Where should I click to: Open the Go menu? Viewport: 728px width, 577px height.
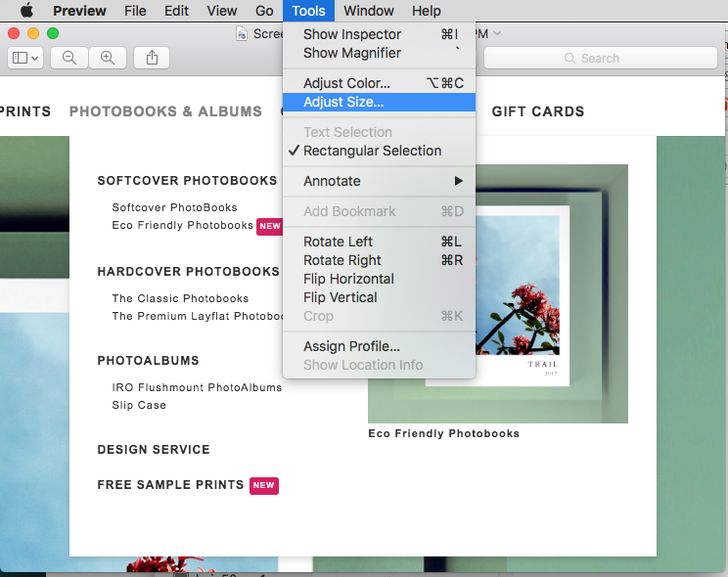coord(264,11)
